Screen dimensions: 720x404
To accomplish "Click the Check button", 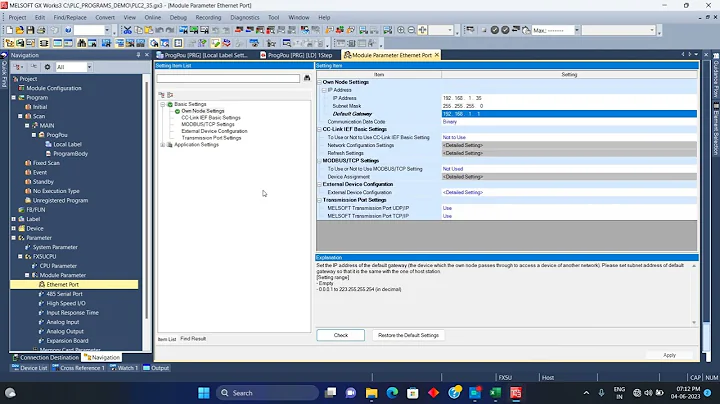I will click(x=341, y=335).
